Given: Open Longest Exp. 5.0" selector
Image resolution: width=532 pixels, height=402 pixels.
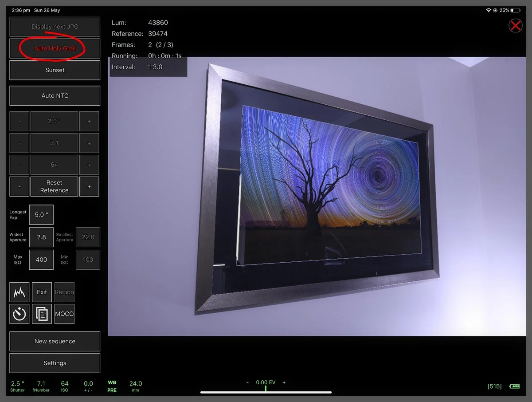Looking at the screenshot, I should pos(41,215).
